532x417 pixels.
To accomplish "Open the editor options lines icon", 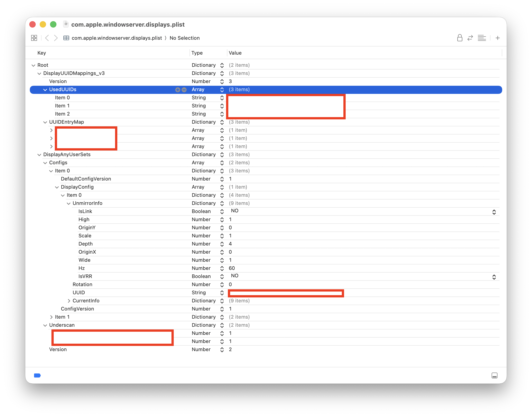I will pyautogui.click(x=482, y=38).
